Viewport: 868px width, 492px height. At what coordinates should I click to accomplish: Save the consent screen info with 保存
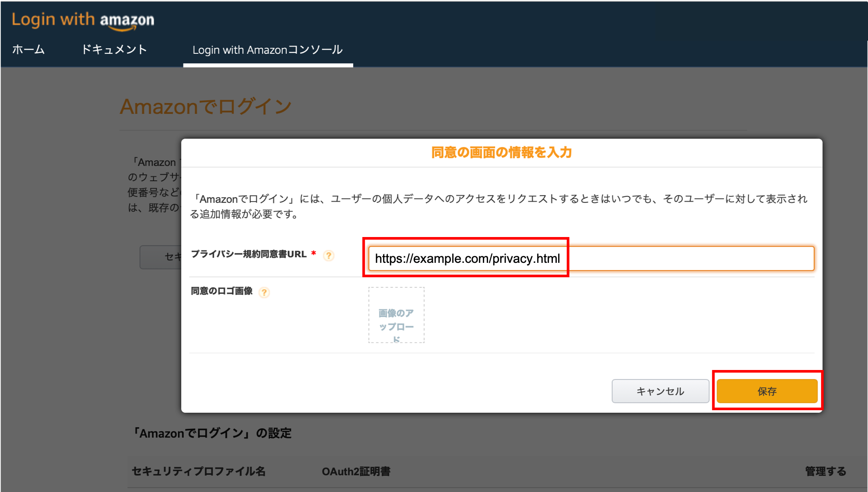coord(767,391)
